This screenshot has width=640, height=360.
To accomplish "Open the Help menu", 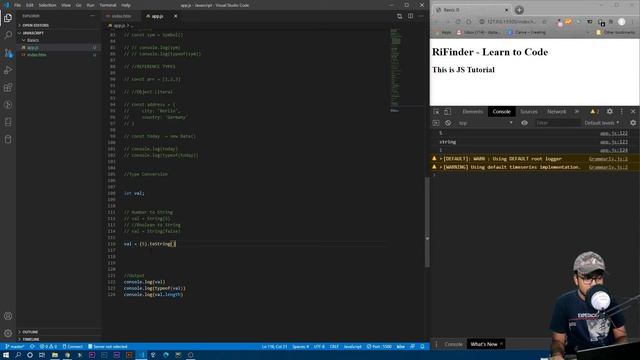I will click(x=126, y=5).
